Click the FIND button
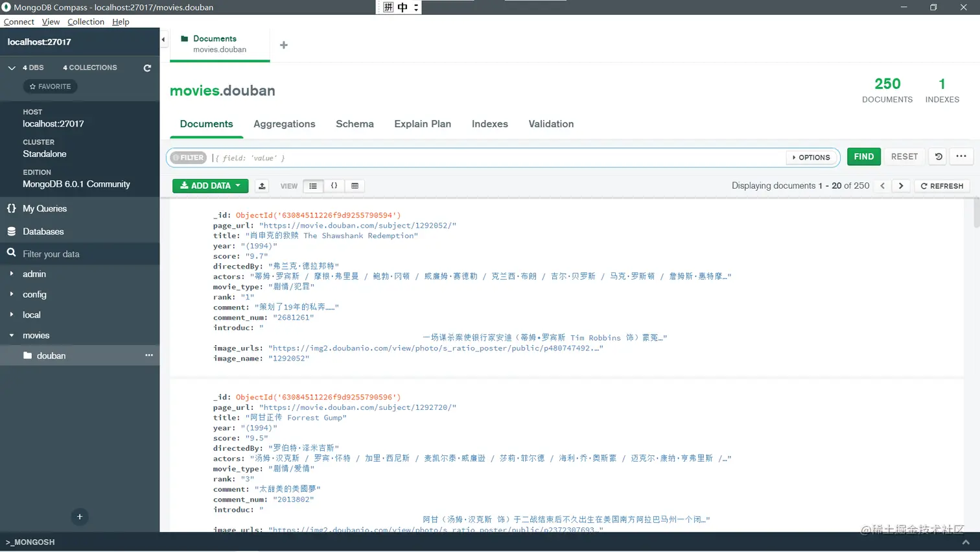This screenshot has height=552, width=980. click(864, 156)
